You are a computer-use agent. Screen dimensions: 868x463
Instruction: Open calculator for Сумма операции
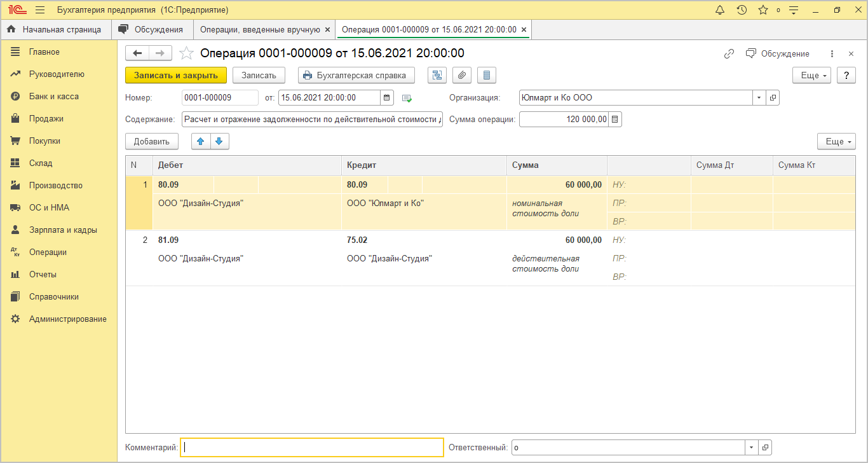click(x=615, y=120)
